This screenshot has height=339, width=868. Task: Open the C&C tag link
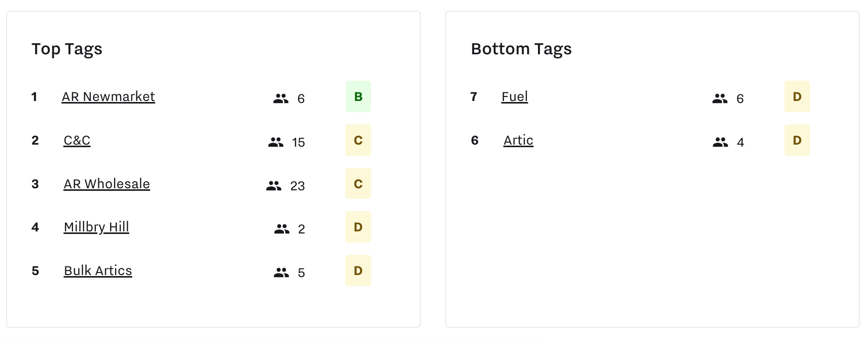point(77,140)
